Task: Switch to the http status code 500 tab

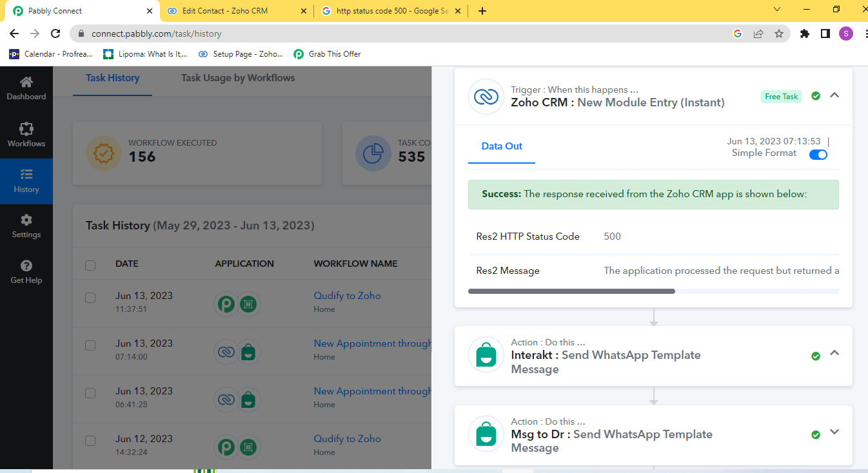Action: (x=392, y=11)
